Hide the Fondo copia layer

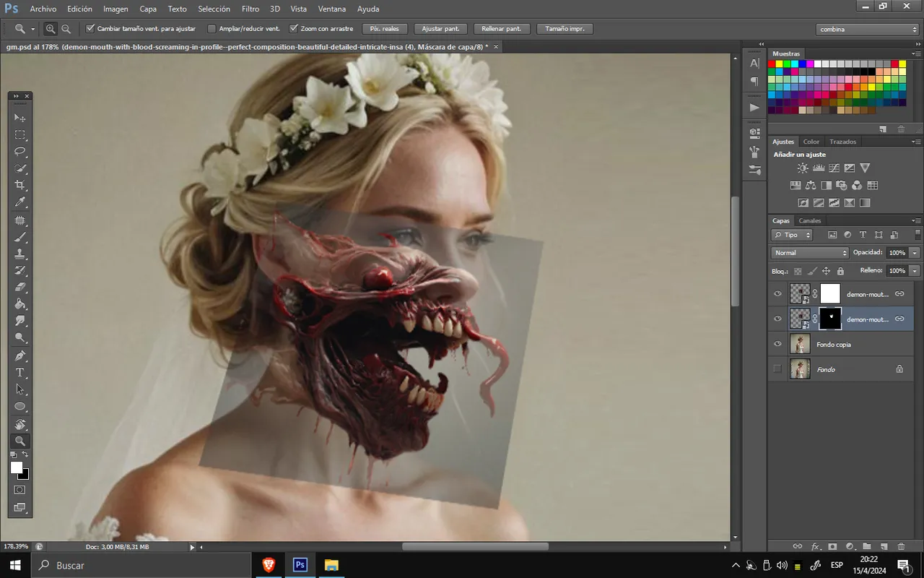tap(777, 344)
